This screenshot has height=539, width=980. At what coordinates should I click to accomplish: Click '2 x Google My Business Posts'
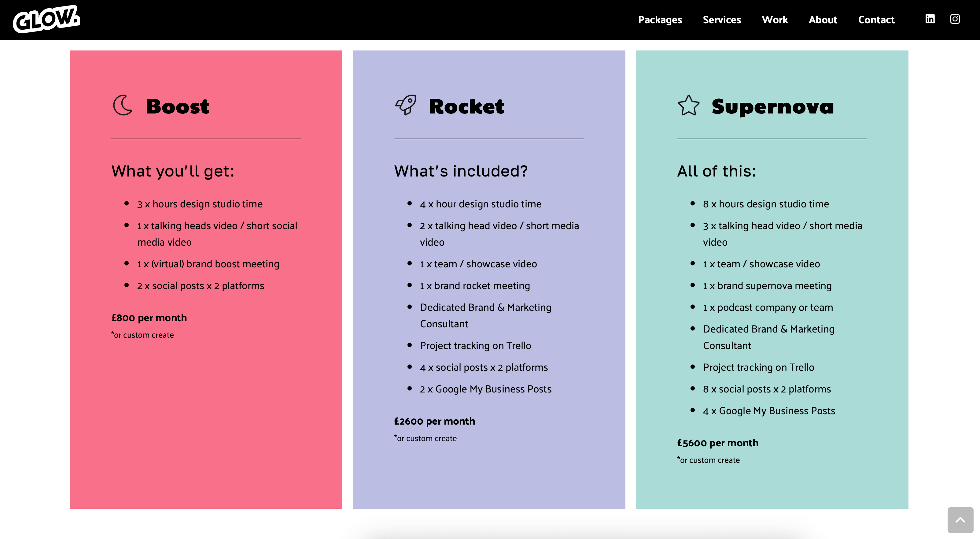485,389
